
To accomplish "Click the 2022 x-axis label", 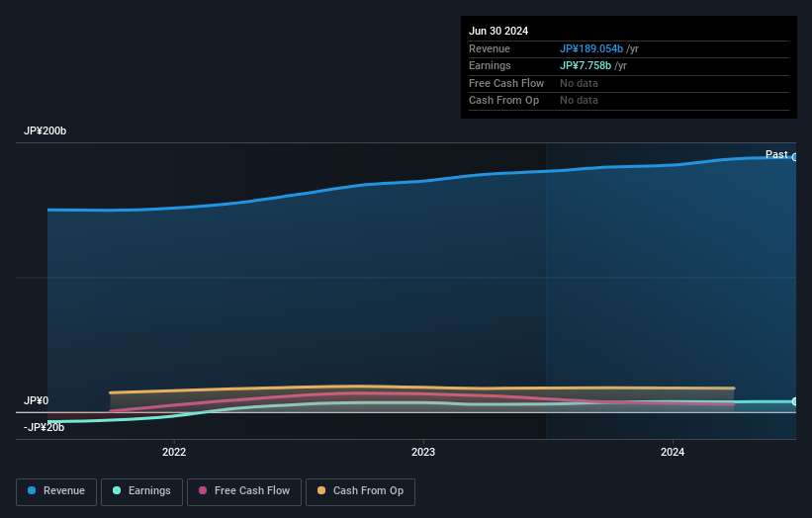I will point(174,453).
